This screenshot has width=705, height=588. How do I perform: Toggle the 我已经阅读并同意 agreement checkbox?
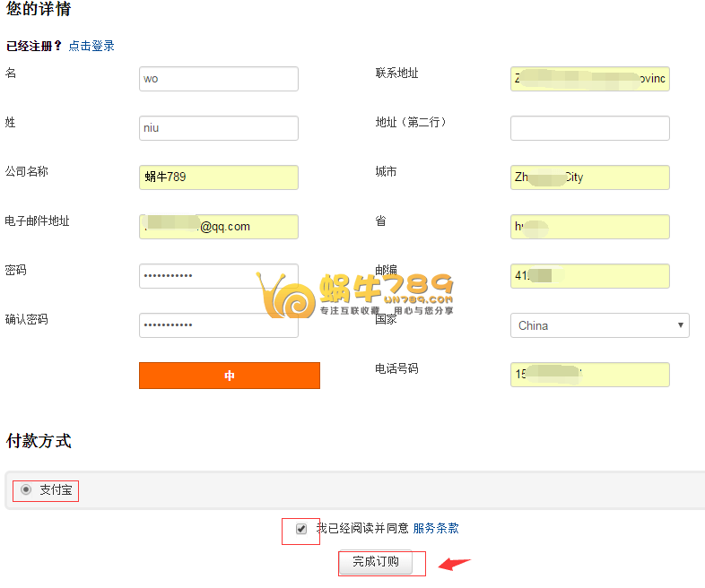(301, 529)
